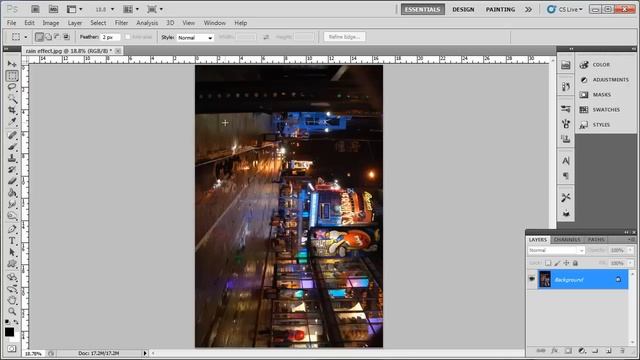Select the Quick Selection tool
The width and height of the screenshot is (640, 360).
click(12, 98)
